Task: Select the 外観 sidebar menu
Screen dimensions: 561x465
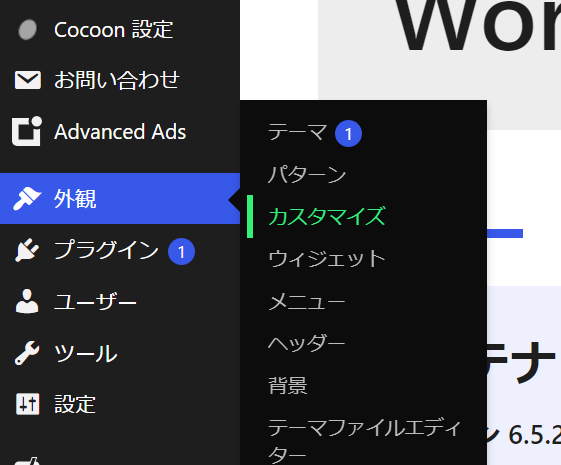Action: 120,199
